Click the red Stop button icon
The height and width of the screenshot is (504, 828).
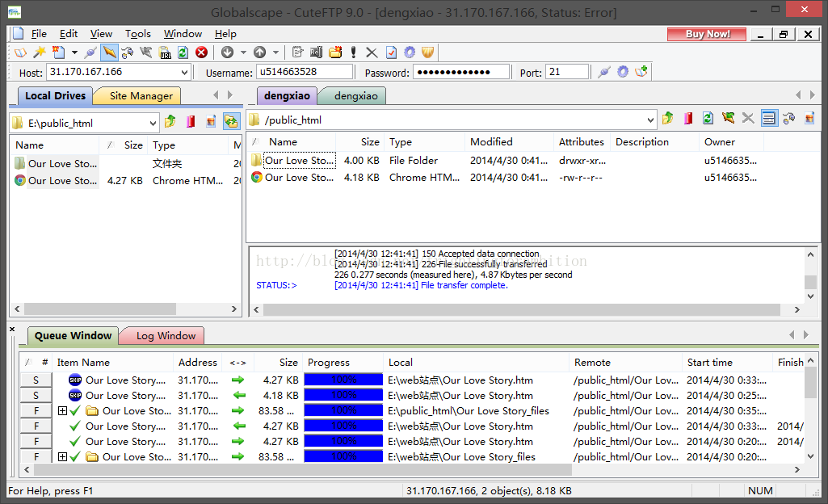tap(201, 52)
